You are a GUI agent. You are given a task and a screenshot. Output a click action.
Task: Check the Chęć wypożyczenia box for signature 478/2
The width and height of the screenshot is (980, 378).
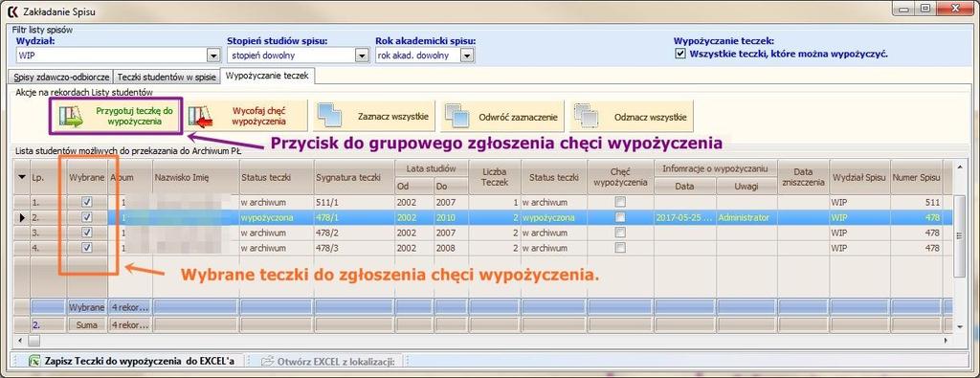click(619, 232)
